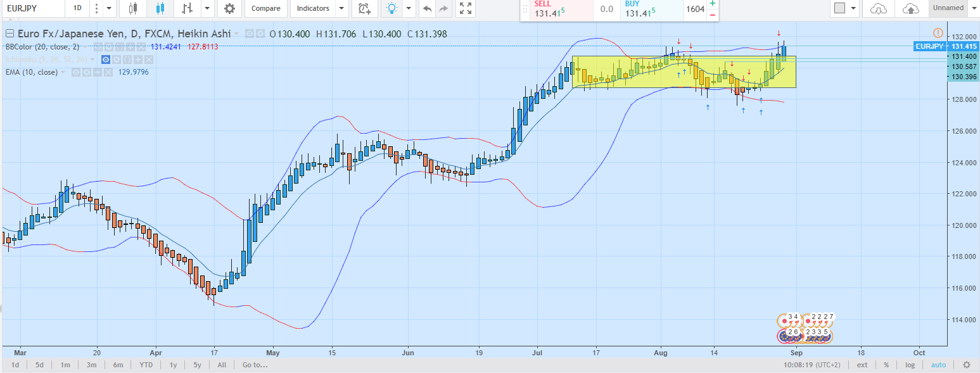Image resolution: width=980 pixels, height=373 pixels.
Task: Set range to 5d
Action: tap(39, 365)
